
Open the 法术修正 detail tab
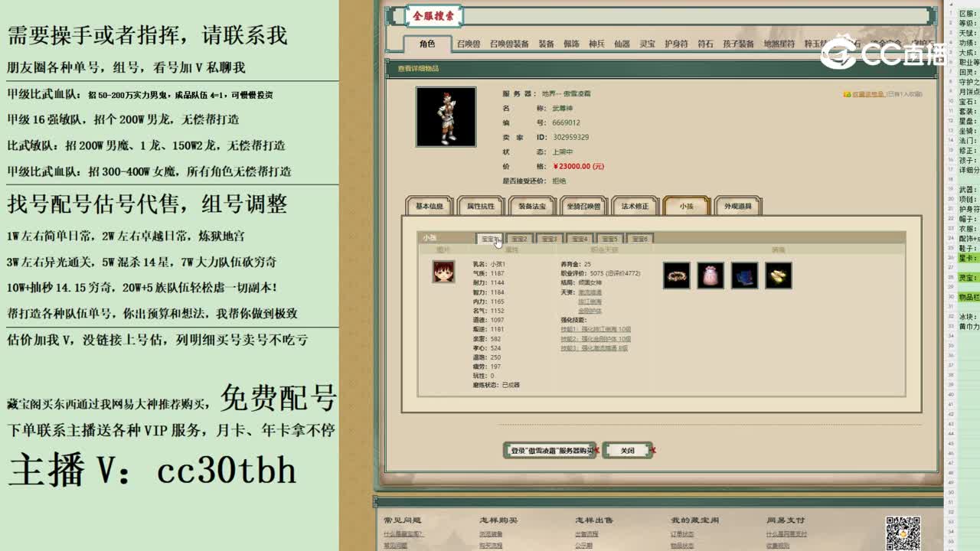tap(635, 206)
